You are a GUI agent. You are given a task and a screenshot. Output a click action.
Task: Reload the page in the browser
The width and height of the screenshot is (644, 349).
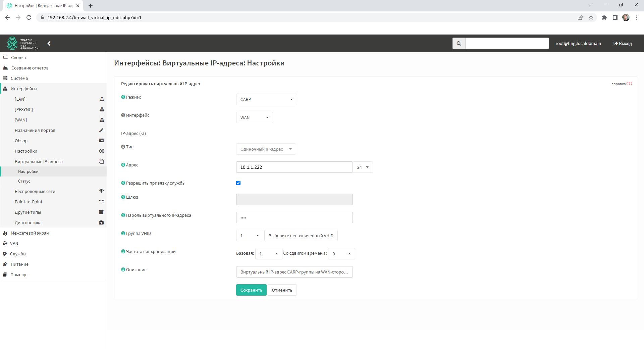pyautogui.click(x=29, y=17)
